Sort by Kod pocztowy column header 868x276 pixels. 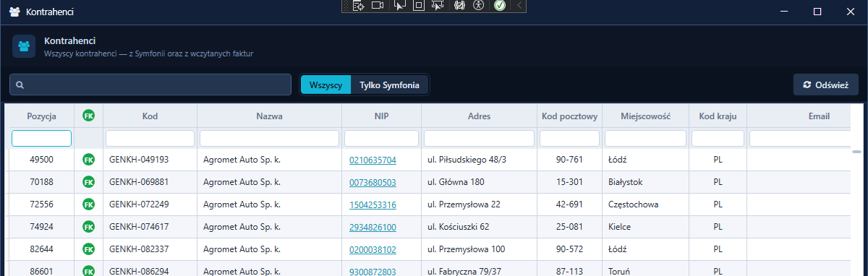[x=569, y=116]
